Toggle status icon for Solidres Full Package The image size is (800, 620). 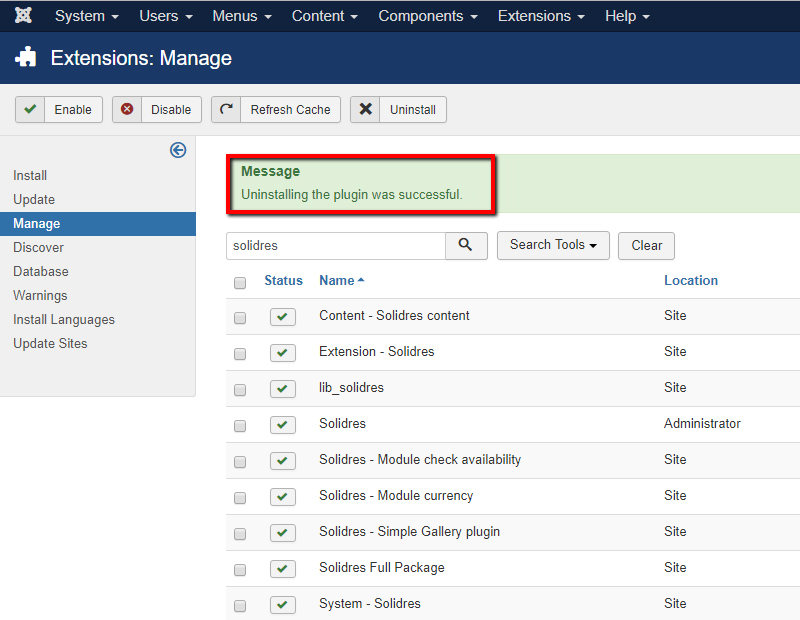[283, 568]
